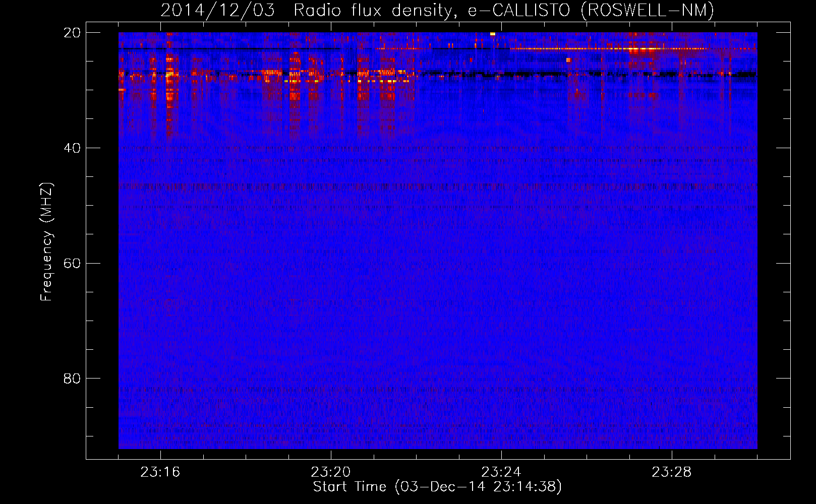Select the '2014/12/03' date in the title

pyautogui.click(x=218, y=11)
